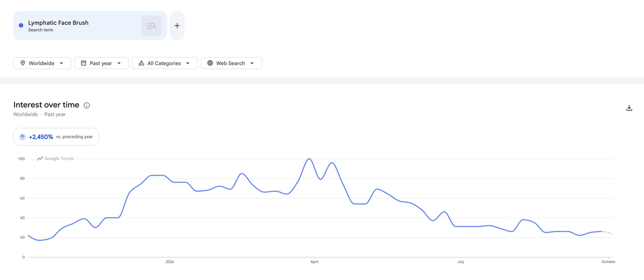Viewport: 644px width, 280px height.
Task: Click the 20 y-axis label
Action: (x=23, y=238)
